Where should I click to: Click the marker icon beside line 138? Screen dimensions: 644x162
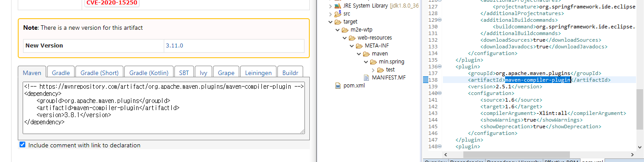pos(426,80)
